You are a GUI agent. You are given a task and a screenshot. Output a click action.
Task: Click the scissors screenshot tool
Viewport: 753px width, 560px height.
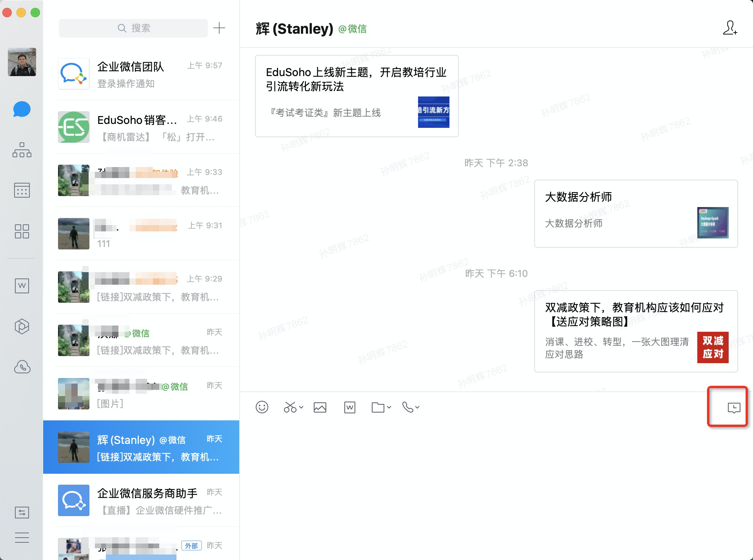point(290,407)
